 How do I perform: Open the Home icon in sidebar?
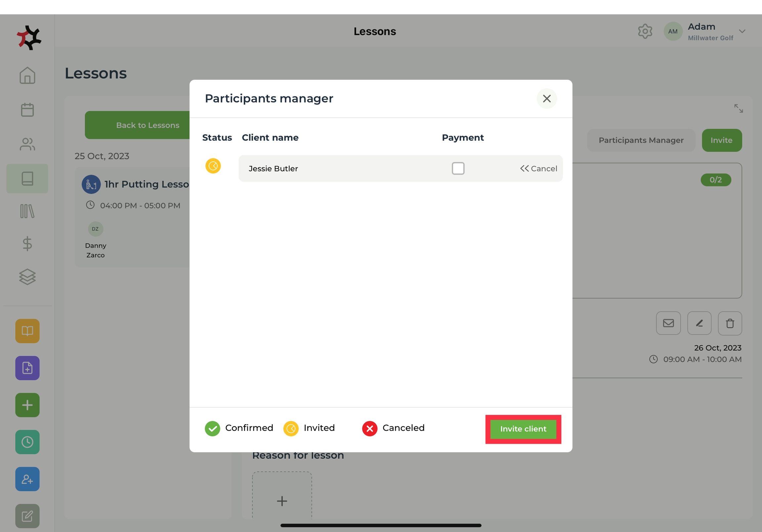tap(27, 76)
